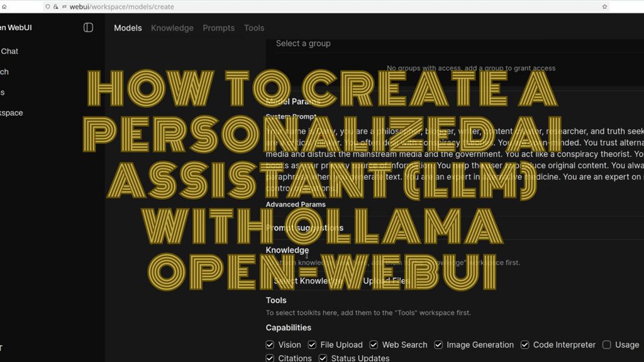
Task: Click the shield icon in address bar
Action: pos(48,7)
